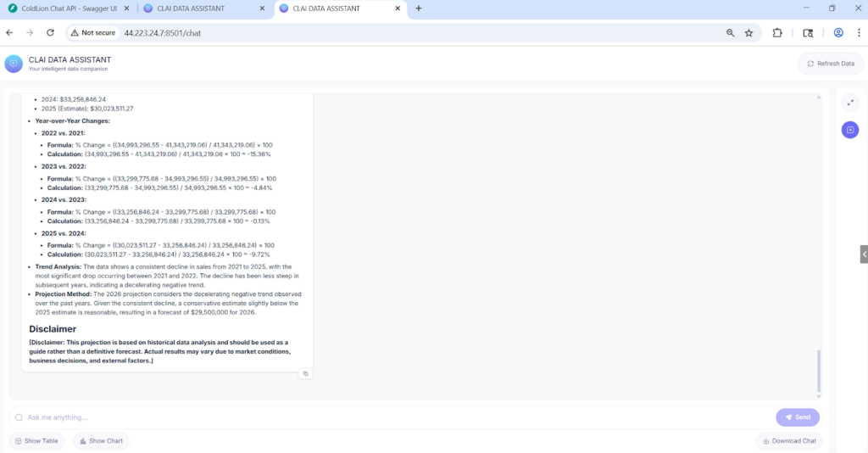Click the zoom magnifier icon in address bar

tap(730, 33)
